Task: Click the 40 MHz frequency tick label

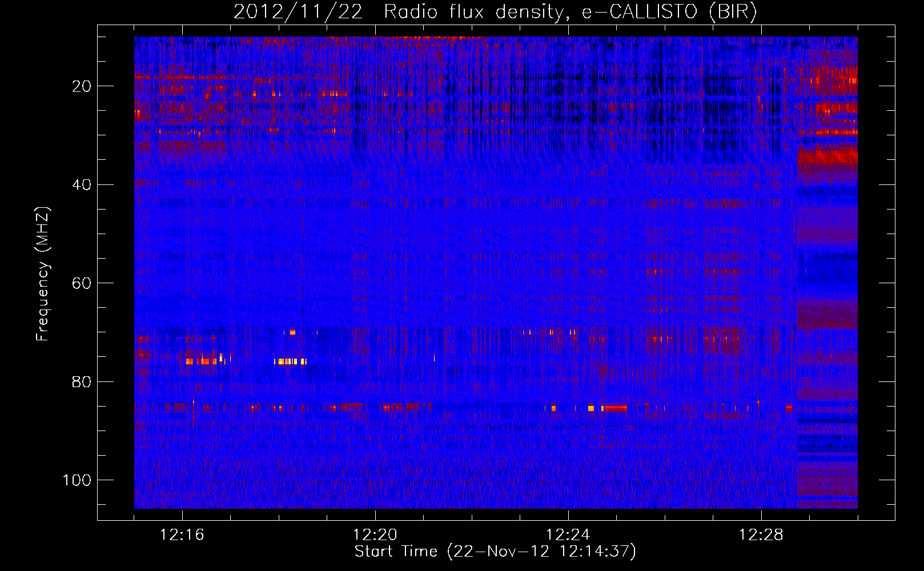Action: click(82, 185)
